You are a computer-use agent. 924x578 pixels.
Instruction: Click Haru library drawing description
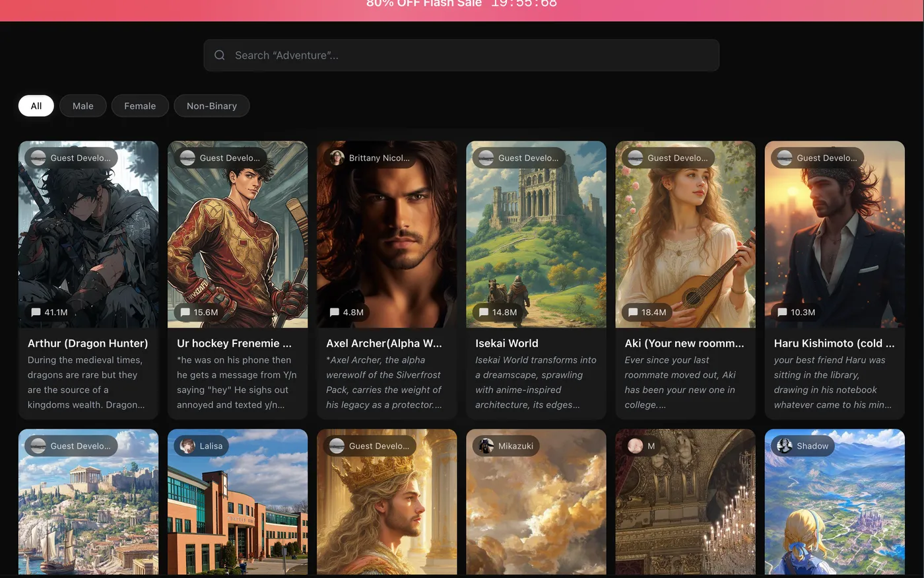(833, 382)
